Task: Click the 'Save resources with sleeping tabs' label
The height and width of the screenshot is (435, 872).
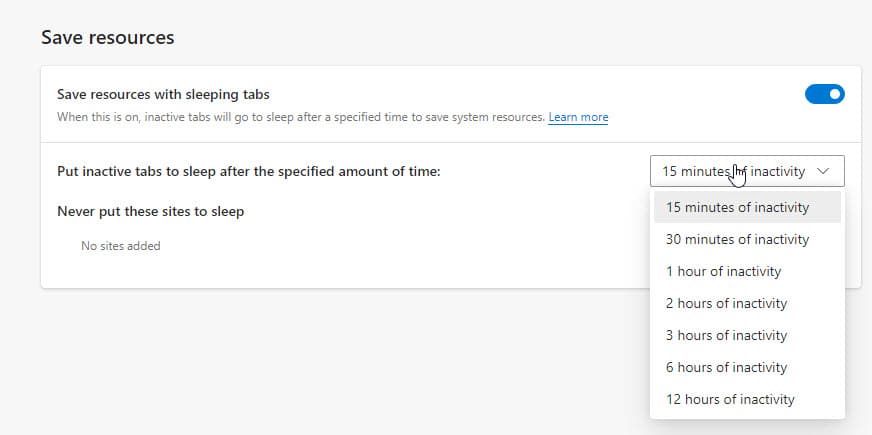Action: pyautogui.click(x=163, y=95)
